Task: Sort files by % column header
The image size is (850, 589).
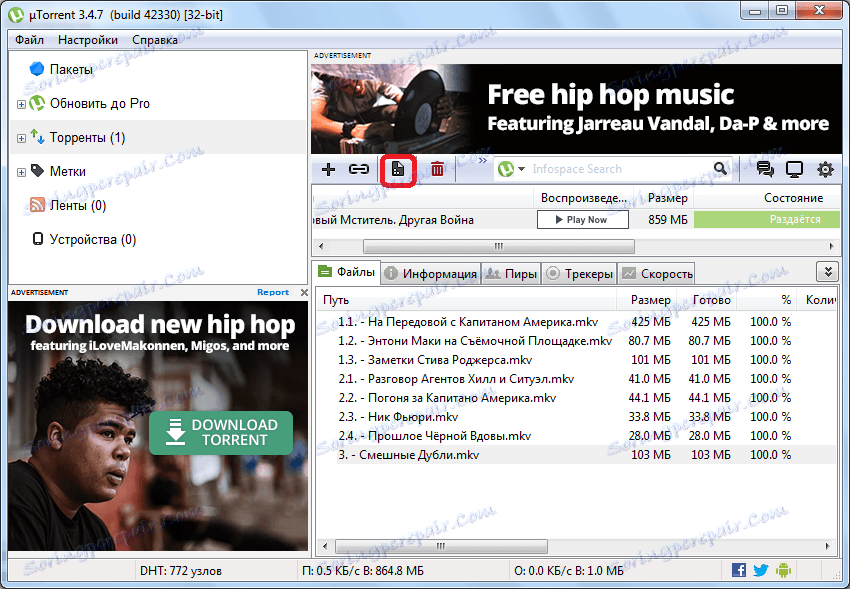Action: click(x=768, y=300)
